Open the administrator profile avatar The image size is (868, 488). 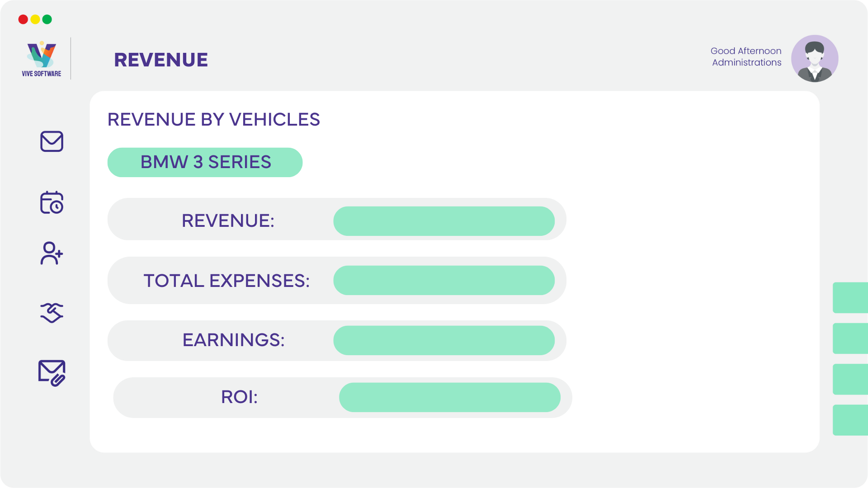[815, 59]
